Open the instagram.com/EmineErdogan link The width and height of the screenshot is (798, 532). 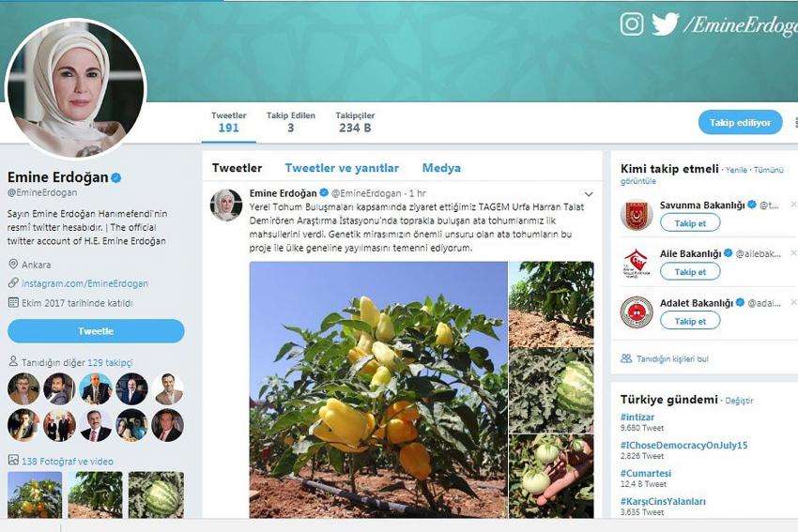84,283
